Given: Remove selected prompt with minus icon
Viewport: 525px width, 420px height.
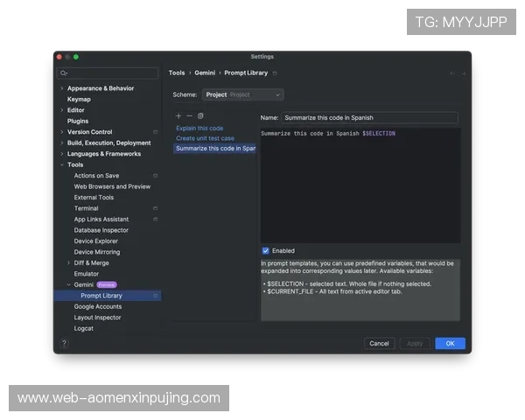Looking at the screenshot, I should coord(189,115).
